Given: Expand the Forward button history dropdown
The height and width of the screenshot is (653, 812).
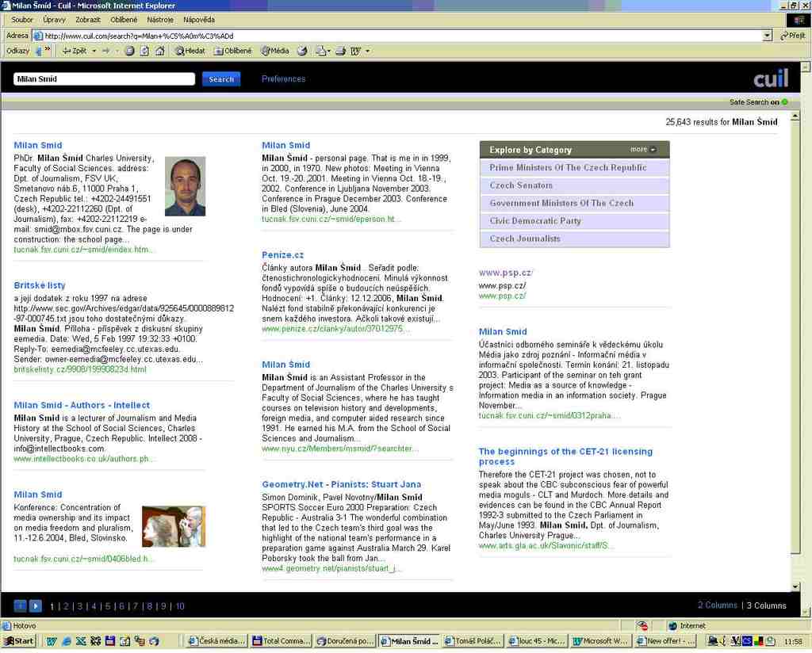Looking at the screenshot, I should 117,51.
